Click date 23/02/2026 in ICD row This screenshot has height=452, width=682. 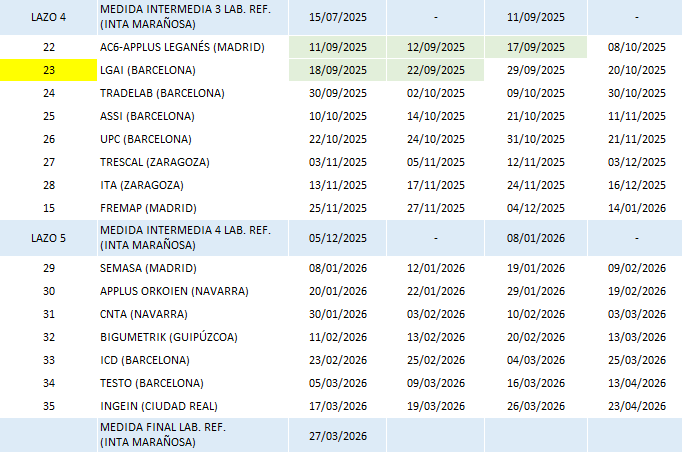pos(338,361)
